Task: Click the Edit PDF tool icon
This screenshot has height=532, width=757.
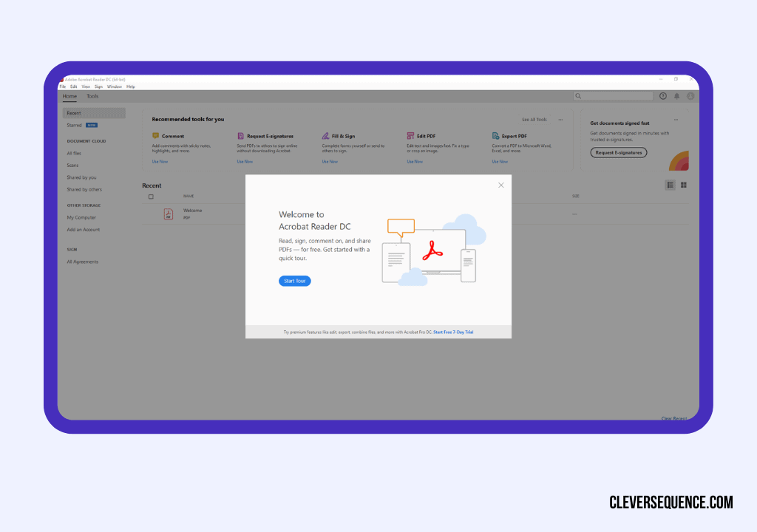Action: pyautogui.click(x=410, y=136)
